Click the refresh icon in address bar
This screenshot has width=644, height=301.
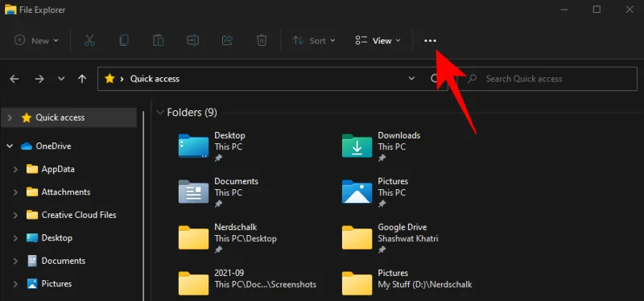coord(435,78)
